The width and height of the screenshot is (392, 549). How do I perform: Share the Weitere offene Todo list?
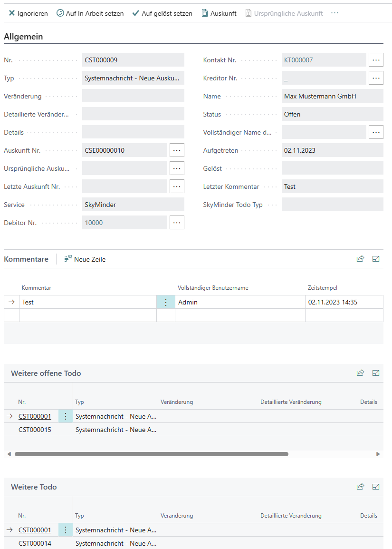click(360, 373)
